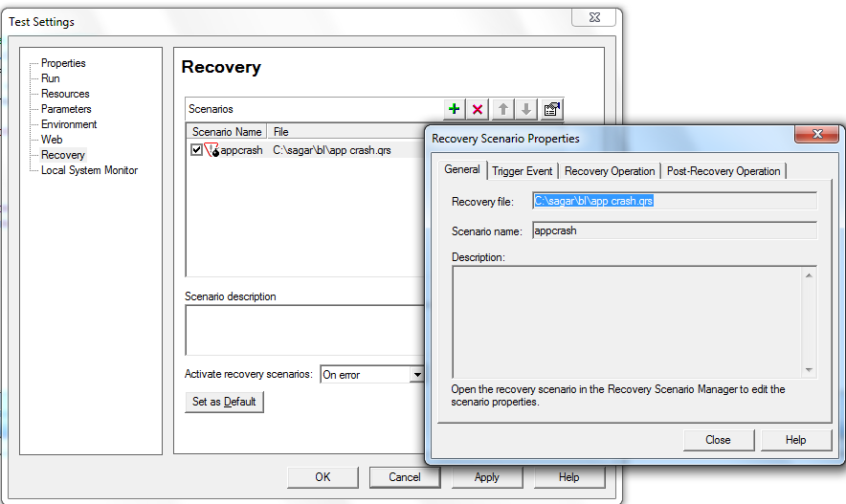Screen dimensions: 846x504
Task: Select Local System Monitor tree item
Action: pyautogui.click(x=90, y=170)
